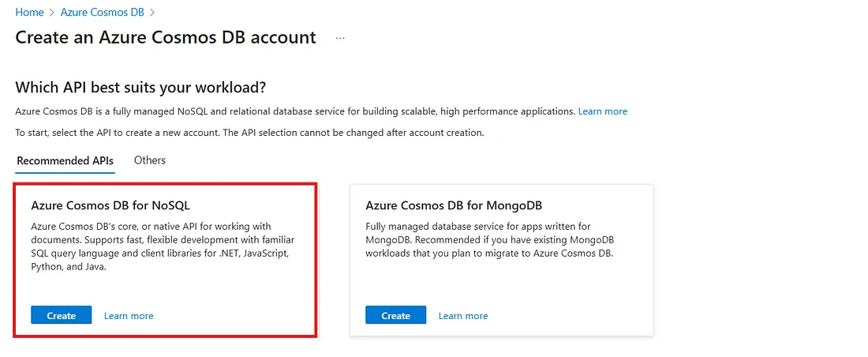The width and height of the screenshot is (868, 357).
Task: Open Learn more in the NoSQL card
Action: click(129, 315)
